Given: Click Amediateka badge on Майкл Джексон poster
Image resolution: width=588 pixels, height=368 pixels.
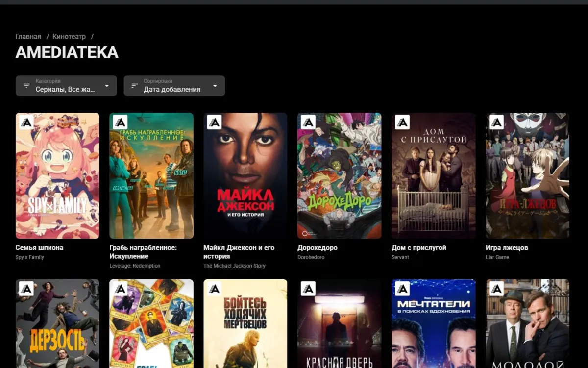Looking at the screenshot, I should coord(214,122).
